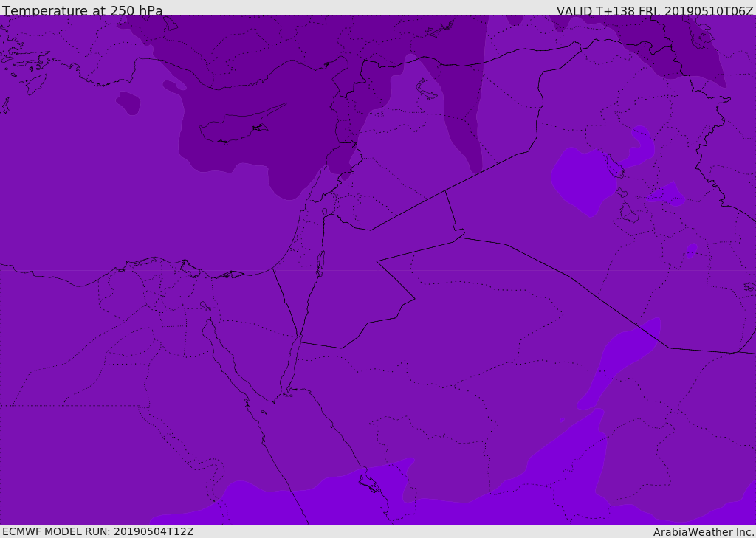Click the 'ArabiaWeather Inc.' credit text

[704, 532]
